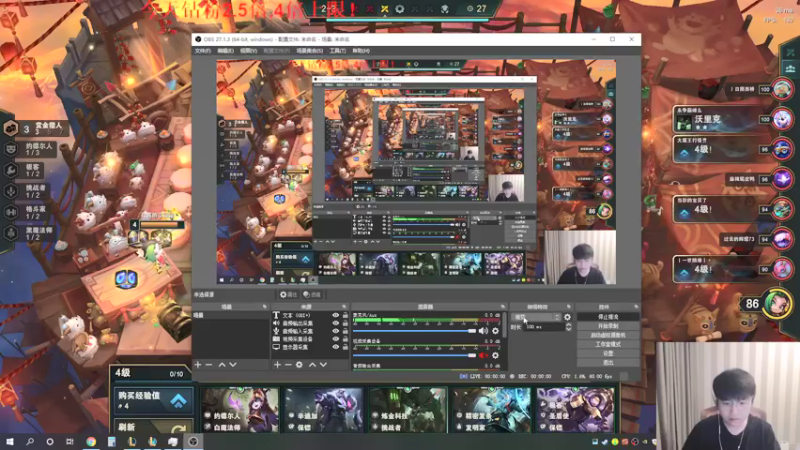The image size is (800, 450).
Task: Pop out the sources dock panel
Action: pos(344,307)
